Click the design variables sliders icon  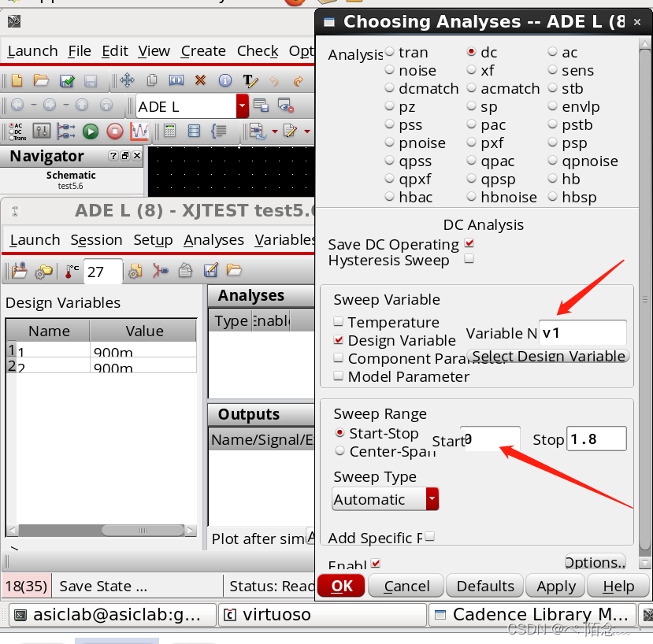point(42,131)
